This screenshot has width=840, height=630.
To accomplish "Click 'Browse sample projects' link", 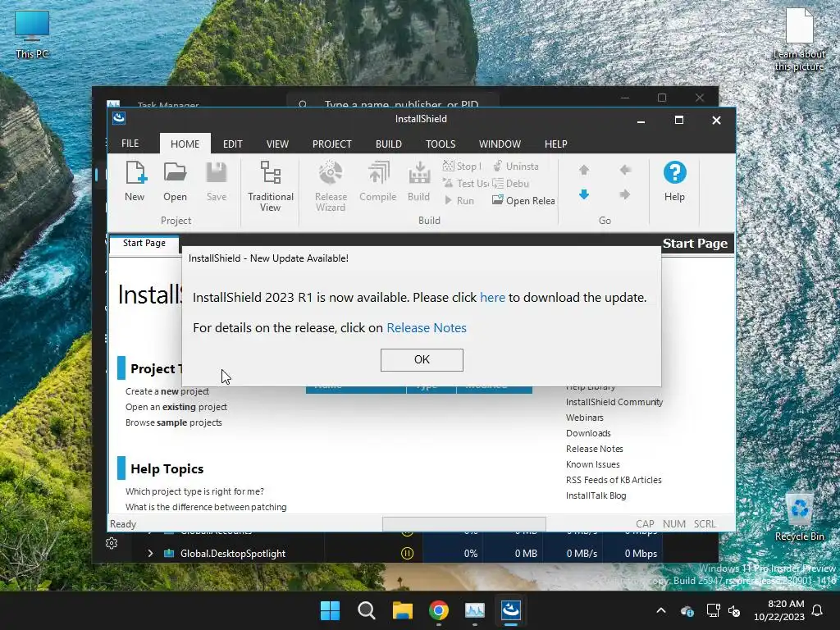I will [174, 422].
